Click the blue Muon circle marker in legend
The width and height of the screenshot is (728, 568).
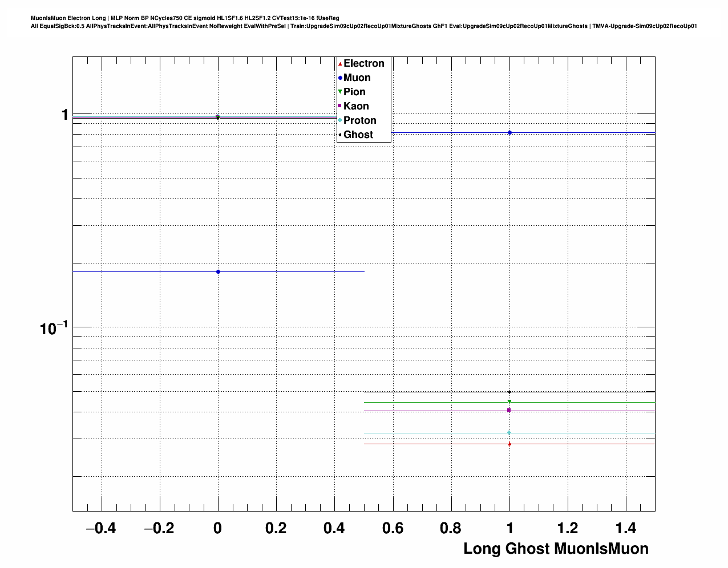(x=340, y=78)
